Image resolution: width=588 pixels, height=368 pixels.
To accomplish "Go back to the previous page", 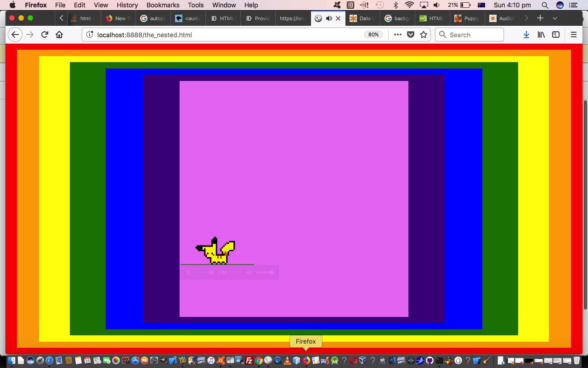I will click(x=15, y=34).
